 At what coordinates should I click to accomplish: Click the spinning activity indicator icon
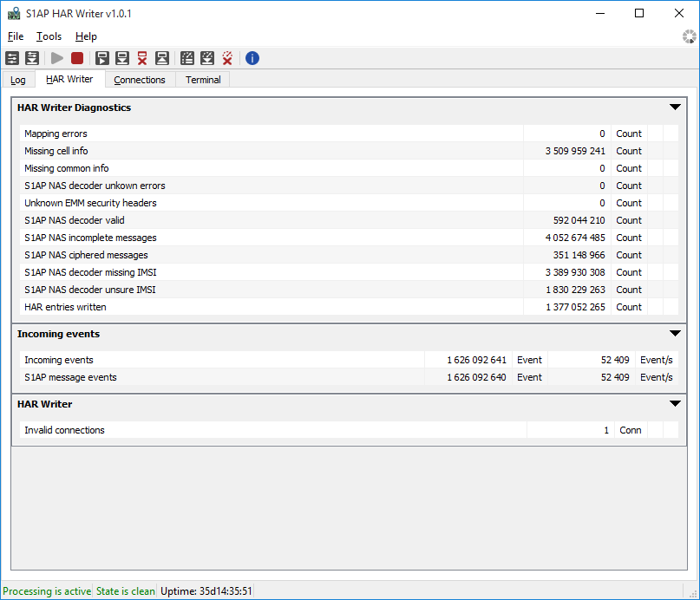coord(690,36)
